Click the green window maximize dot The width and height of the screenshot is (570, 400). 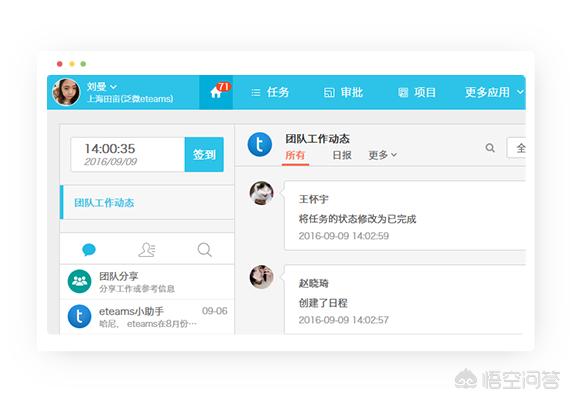[x=83, y=64]
